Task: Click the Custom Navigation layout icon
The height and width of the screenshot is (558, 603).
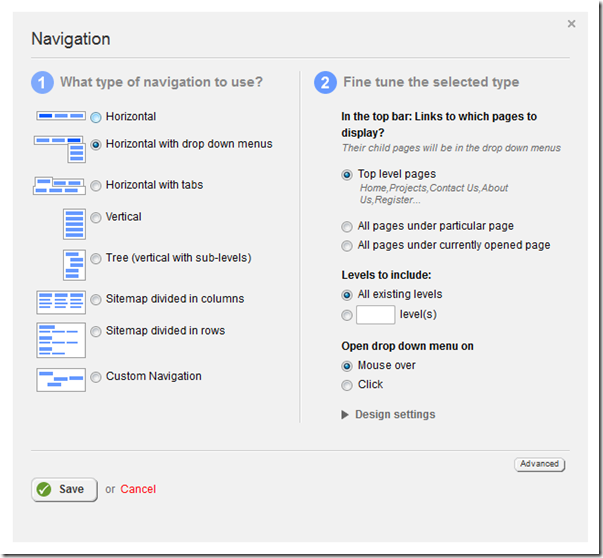Action: [60, 379]
